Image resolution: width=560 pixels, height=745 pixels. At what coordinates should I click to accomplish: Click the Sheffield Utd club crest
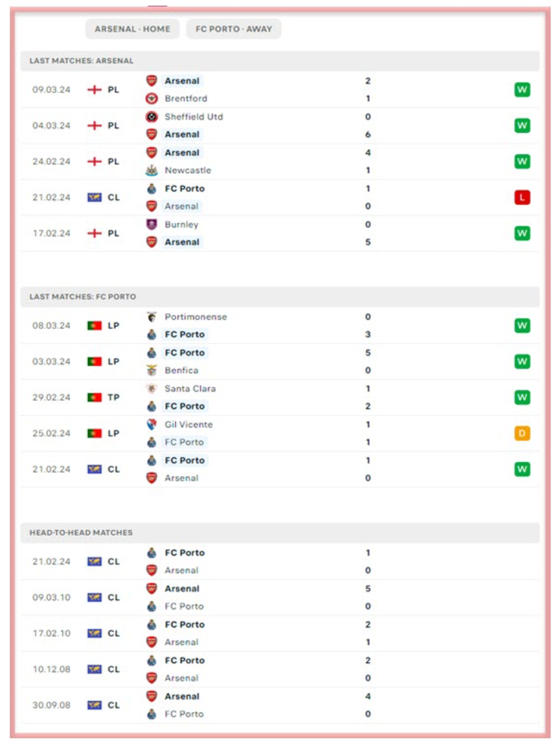tap(151, 117)
